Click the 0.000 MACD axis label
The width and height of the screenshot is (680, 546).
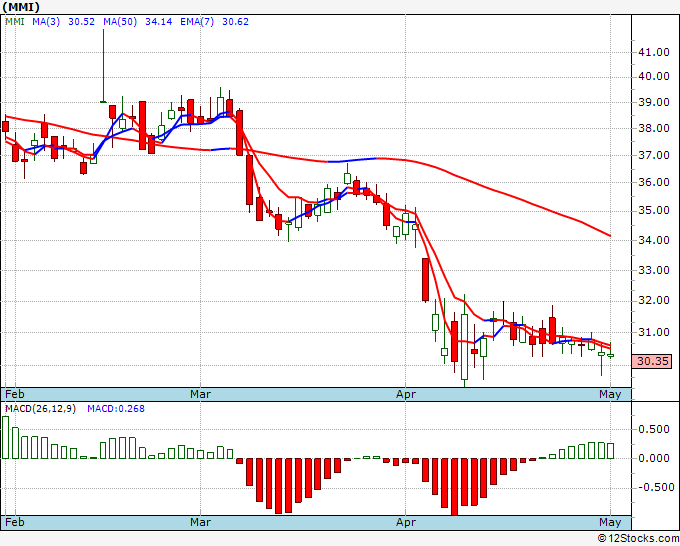[x=654, y=458]
